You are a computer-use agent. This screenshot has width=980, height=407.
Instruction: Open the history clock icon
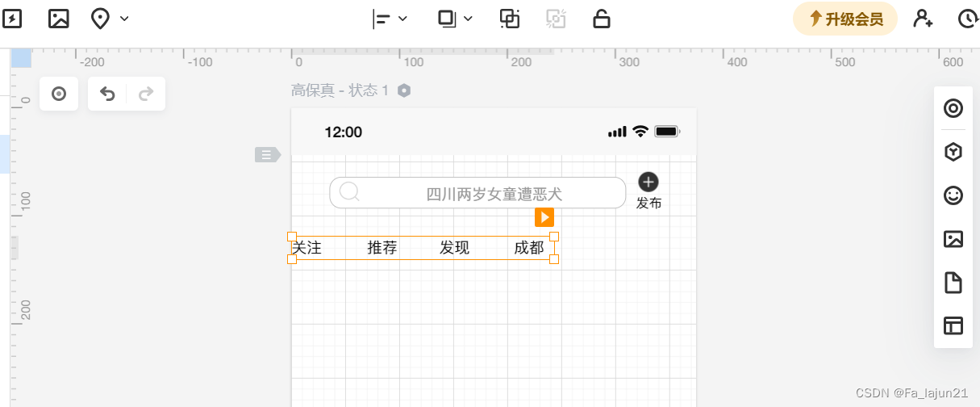coord(969,19)
